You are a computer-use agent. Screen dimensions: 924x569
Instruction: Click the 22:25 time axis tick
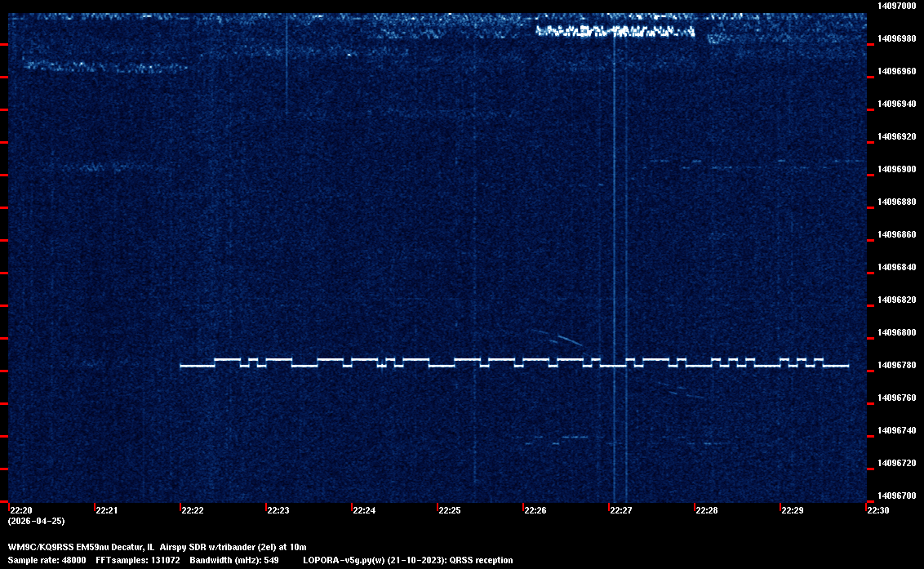point(450,510)
